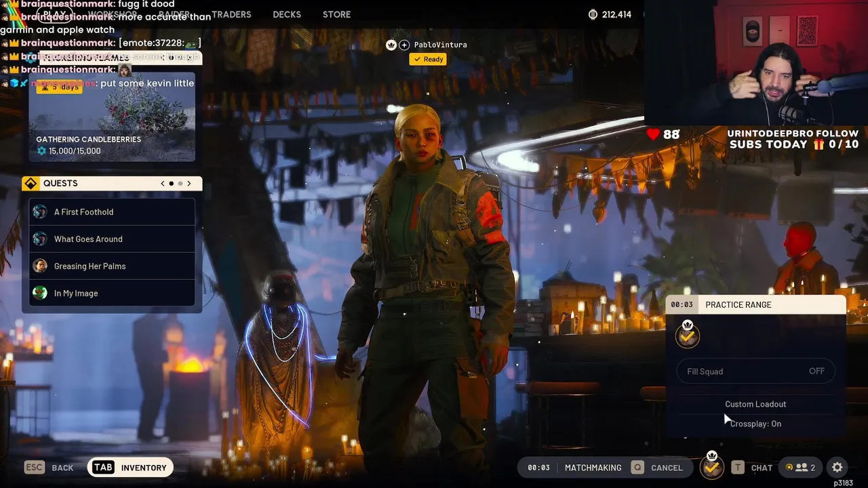
Task: Click the portrait icon for Greasing Her Palms
Action: (40, 266)
